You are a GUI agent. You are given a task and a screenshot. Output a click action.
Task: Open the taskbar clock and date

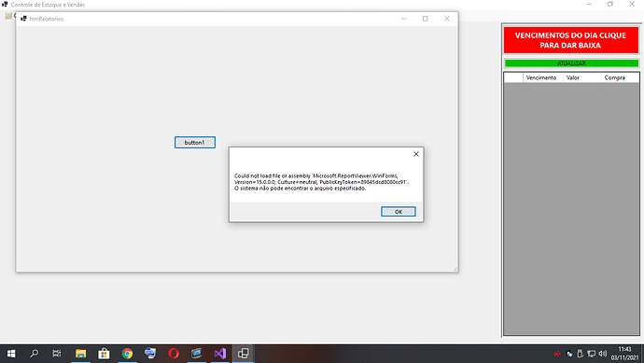point(624,354)
